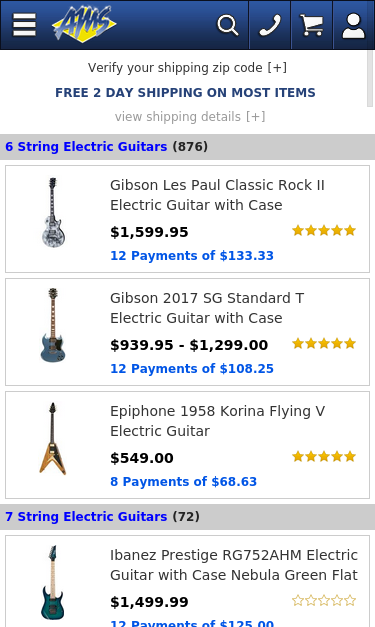Expand Verify your shipping zip code
The height and width of the screenshot is (627, 375).
point(187,68)
